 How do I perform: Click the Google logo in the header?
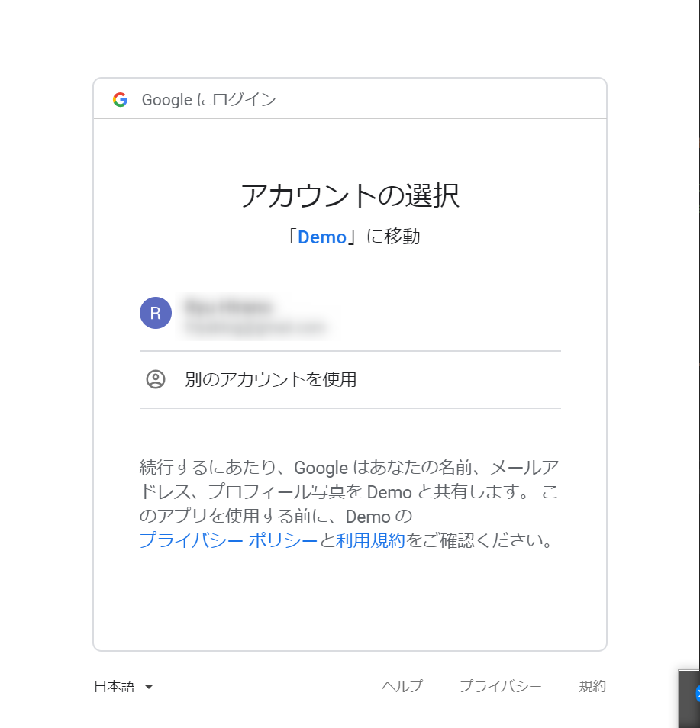point(121,99)
